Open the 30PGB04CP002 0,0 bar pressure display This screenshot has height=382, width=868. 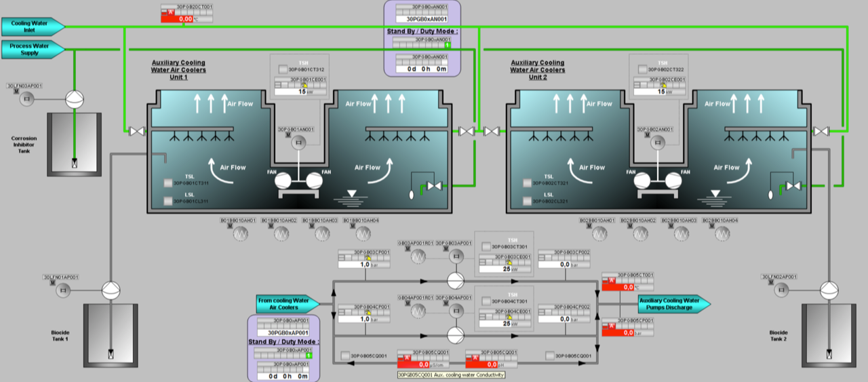click(x=564, y=313)
